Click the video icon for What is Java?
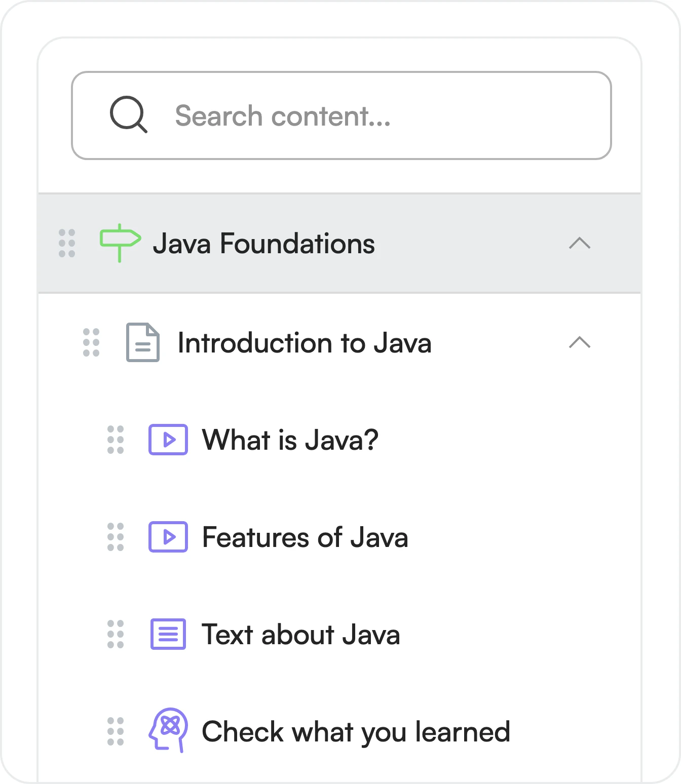Screen dimensions: 681x784 click(x=168, y=440)
